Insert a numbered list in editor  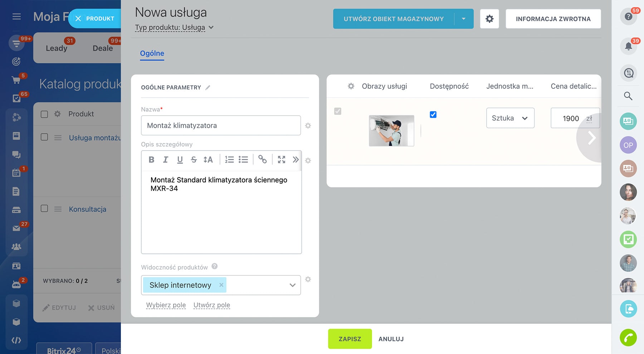(229, 160)
